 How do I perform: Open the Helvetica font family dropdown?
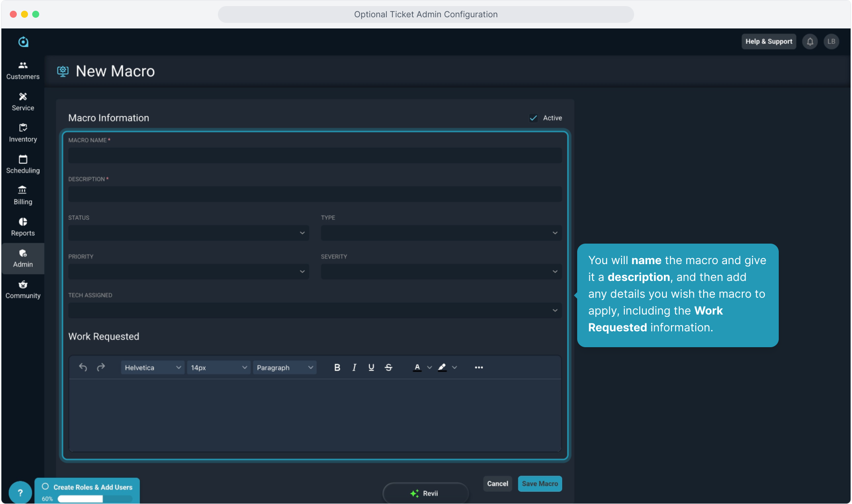[153, 368]
